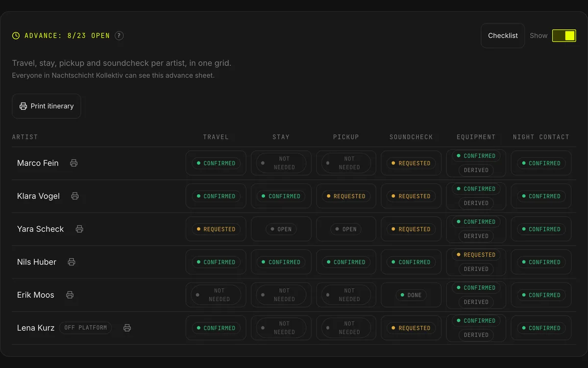
Task: Click the printer icon in Lena Kurz's row
Action: point(127,328)
